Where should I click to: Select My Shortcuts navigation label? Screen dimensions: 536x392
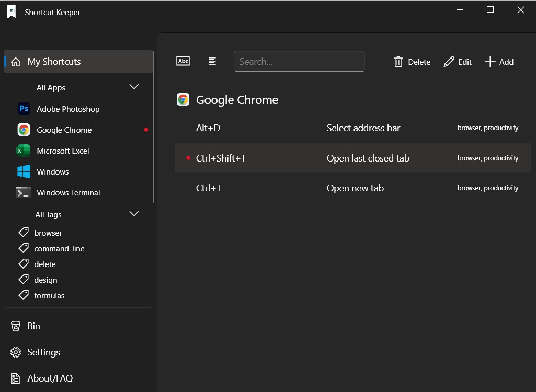pyautogui.click(x=54, y=62)
